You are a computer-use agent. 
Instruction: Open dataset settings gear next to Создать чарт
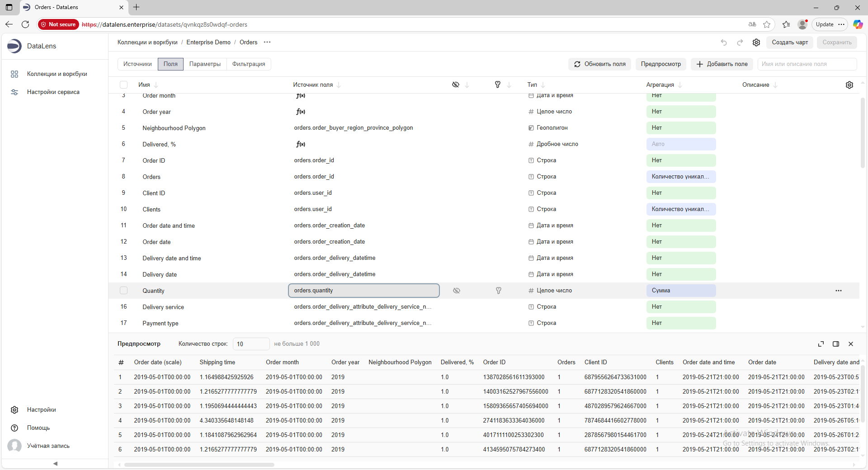(756, 42)
